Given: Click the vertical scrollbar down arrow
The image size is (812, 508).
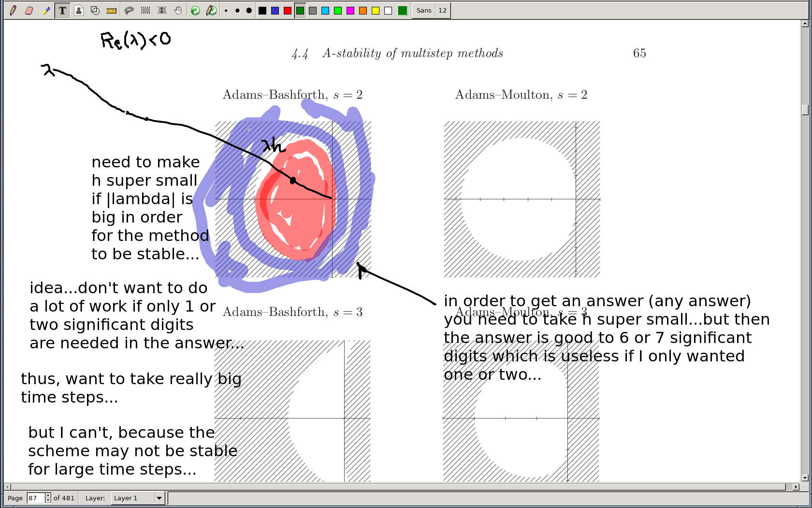Looking at the screenshot, I should coord(805,478).
